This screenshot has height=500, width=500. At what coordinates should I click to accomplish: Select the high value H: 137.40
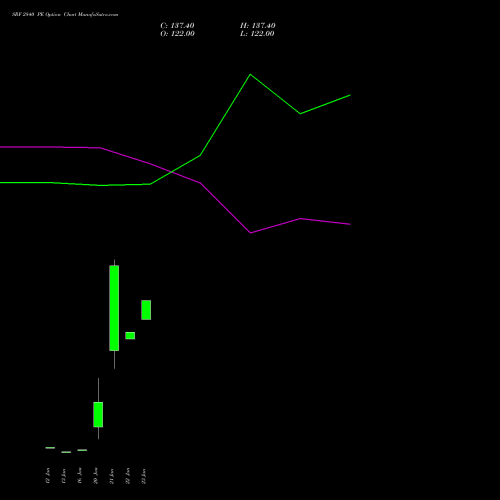coord(258,26)
